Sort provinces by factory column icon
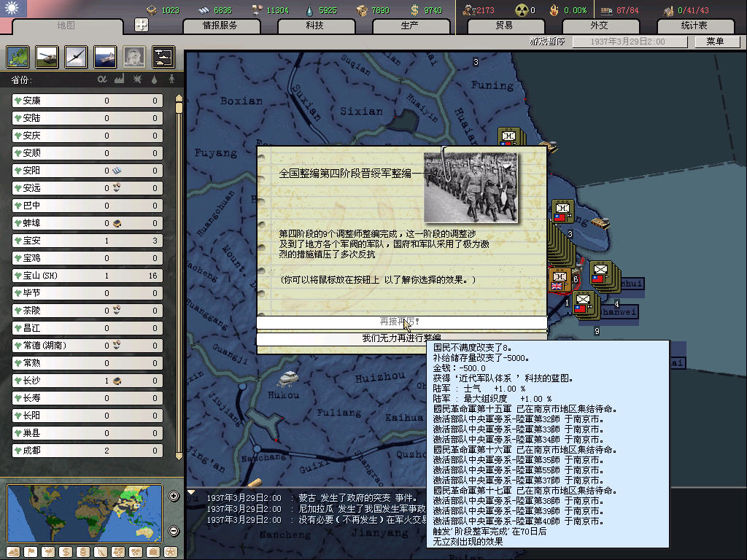The width and height of the screenshot is (747, 560). 119,79
